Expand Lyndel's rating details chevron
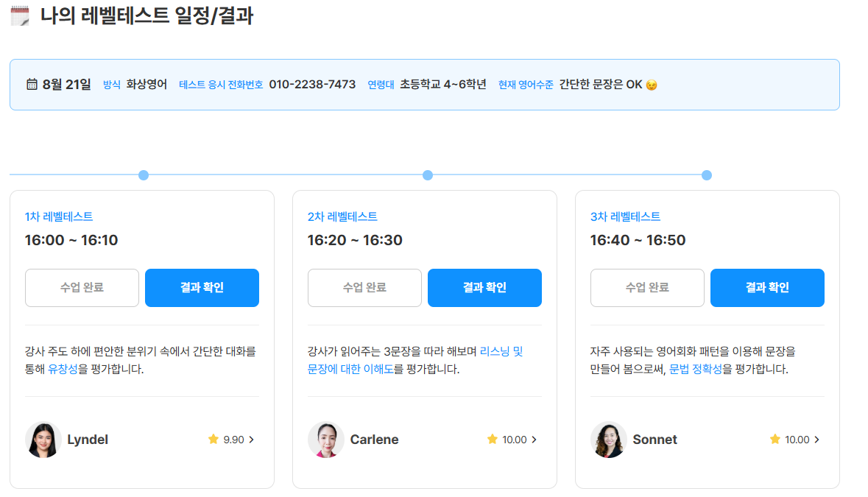The width and height of the screenshot is (868, 497). (251, 440)
